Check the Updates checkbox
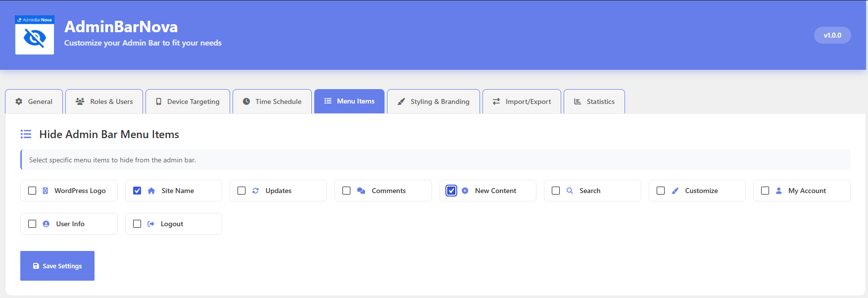 241,191
